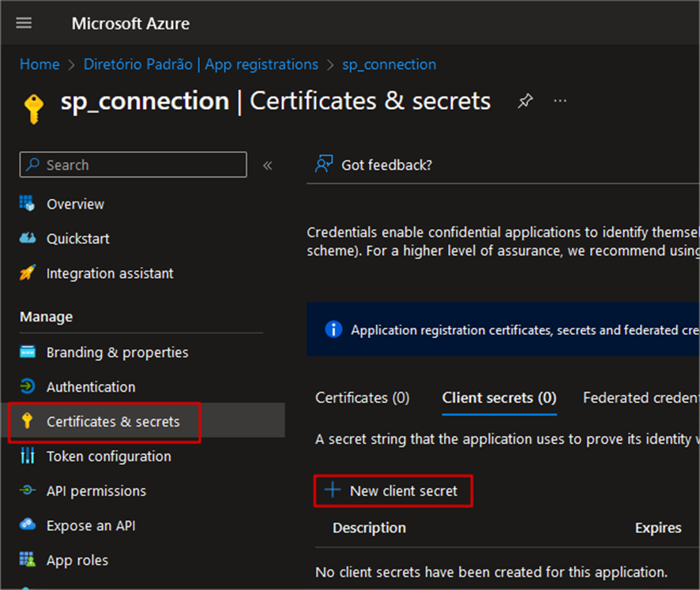Open the more options ellipsis
700x590 pixels.
pyautogui.click(x=560, y=101)
